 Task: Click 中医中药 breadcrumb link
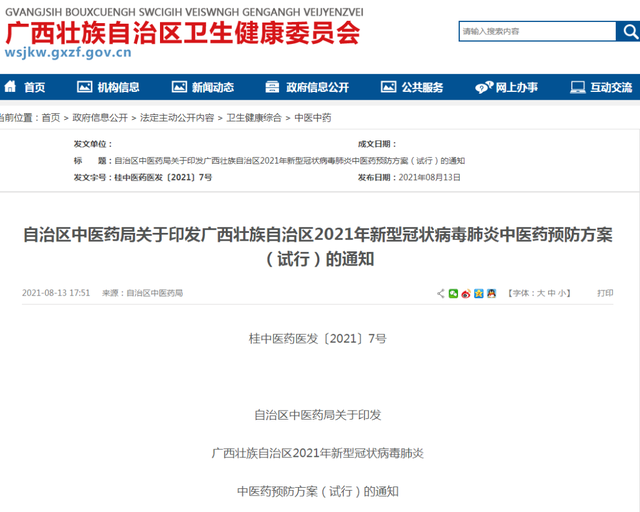click(x=313, y=118)
